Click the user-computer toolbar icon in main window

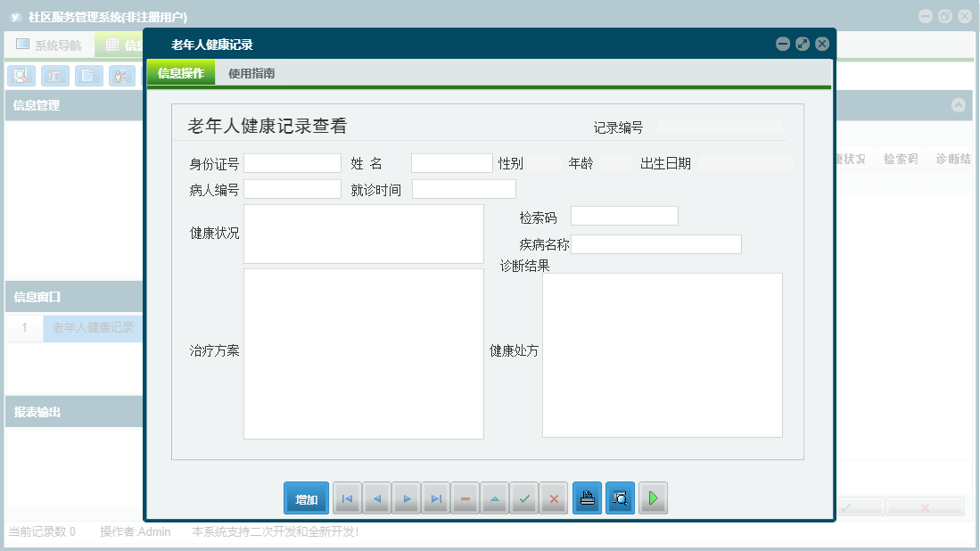[x=122, y=76]
